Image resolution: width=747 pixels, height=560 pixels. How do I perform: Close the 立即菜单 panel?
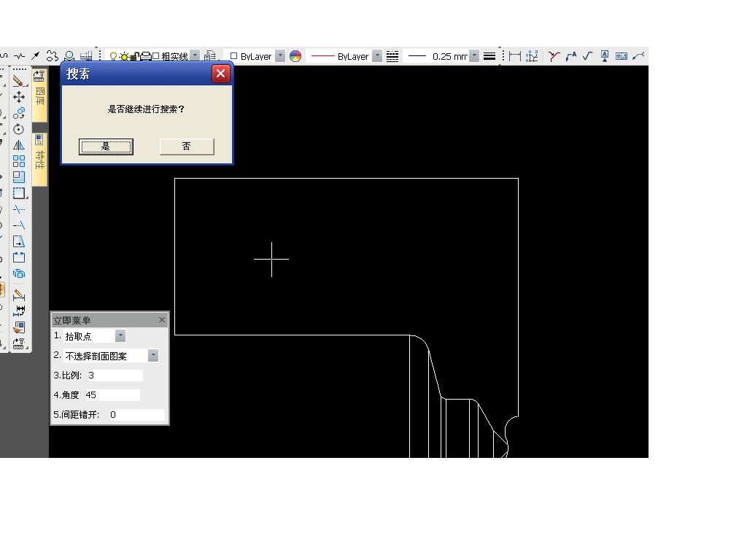(162, 319)
